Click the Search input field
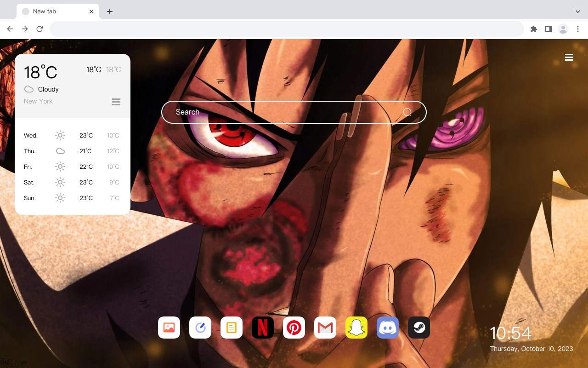This screenshot has height=368, width=588. pyautogui.click(x=294, y=112)
